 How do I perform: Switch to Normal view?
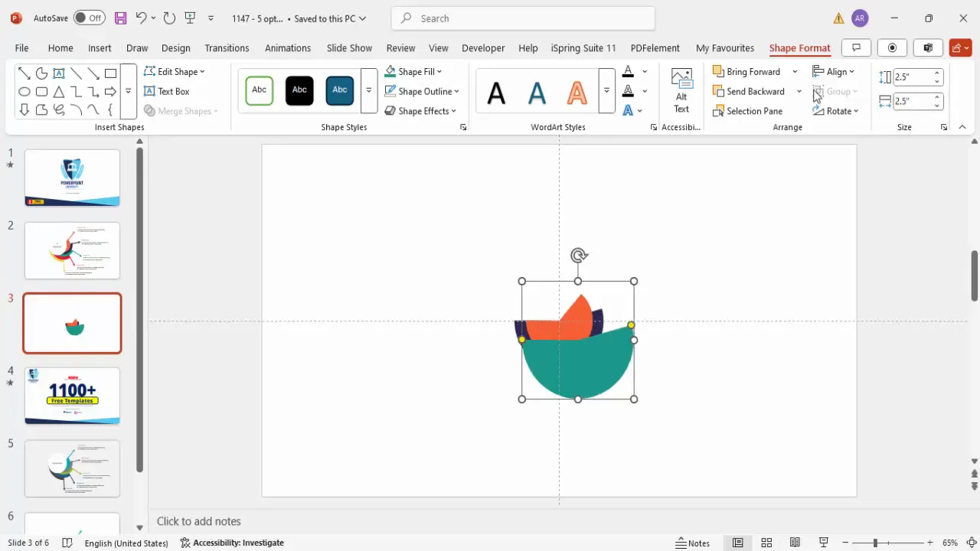pyautogui.click(x=737, y=543)
